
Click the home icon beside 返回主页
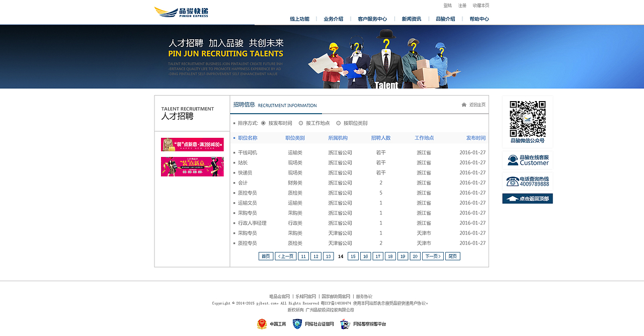point(463,105)
